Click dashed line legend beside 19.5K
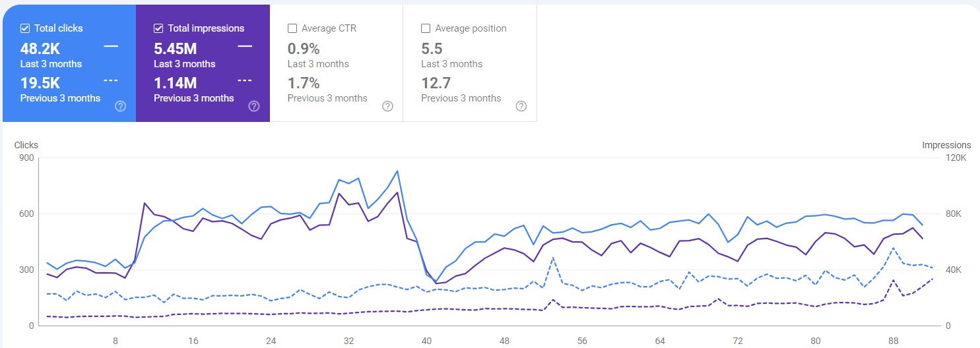 click(x=111, y=80)
